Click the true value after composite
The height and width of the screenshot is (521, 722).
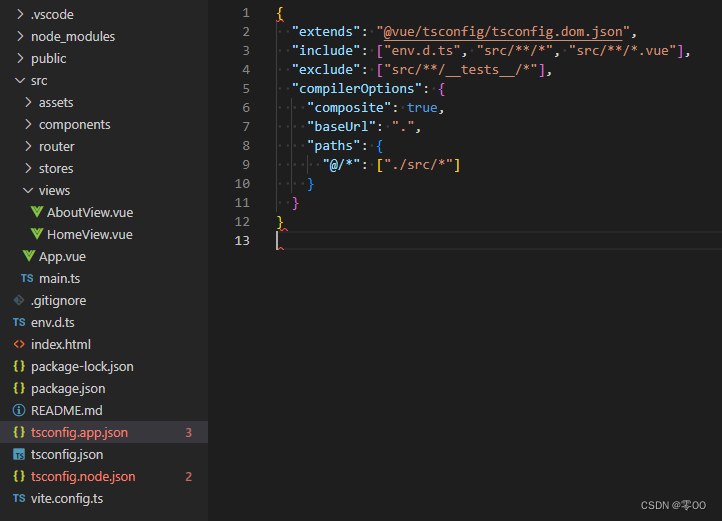click(x=422, y=107)
